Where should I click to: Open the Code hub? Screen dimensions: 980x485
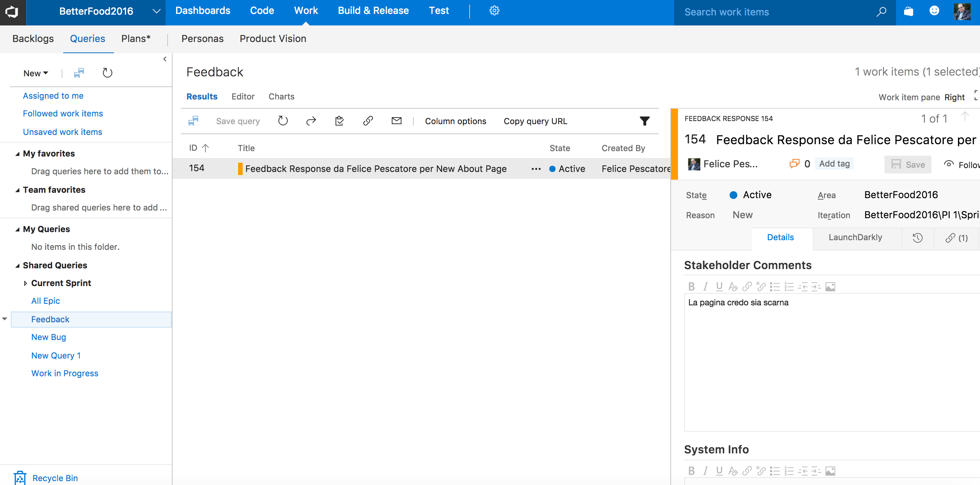point(262,11)
